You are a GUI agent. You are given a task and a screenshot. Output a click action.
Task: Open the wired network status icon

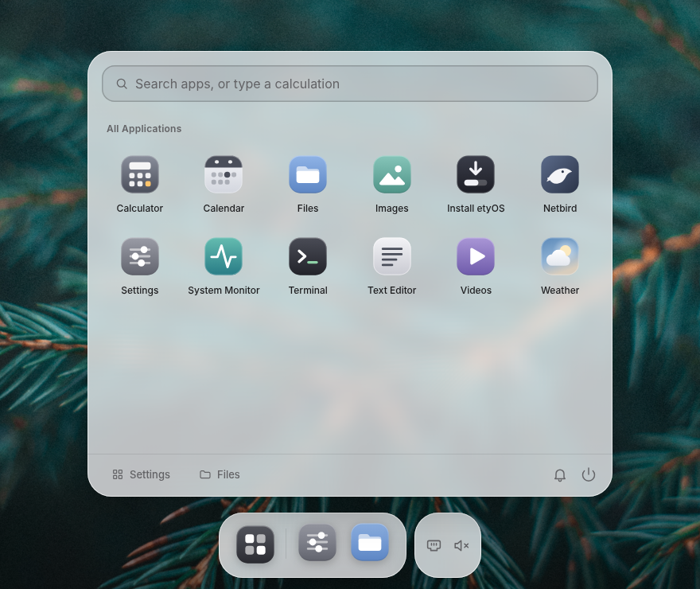tap(434, 545)
